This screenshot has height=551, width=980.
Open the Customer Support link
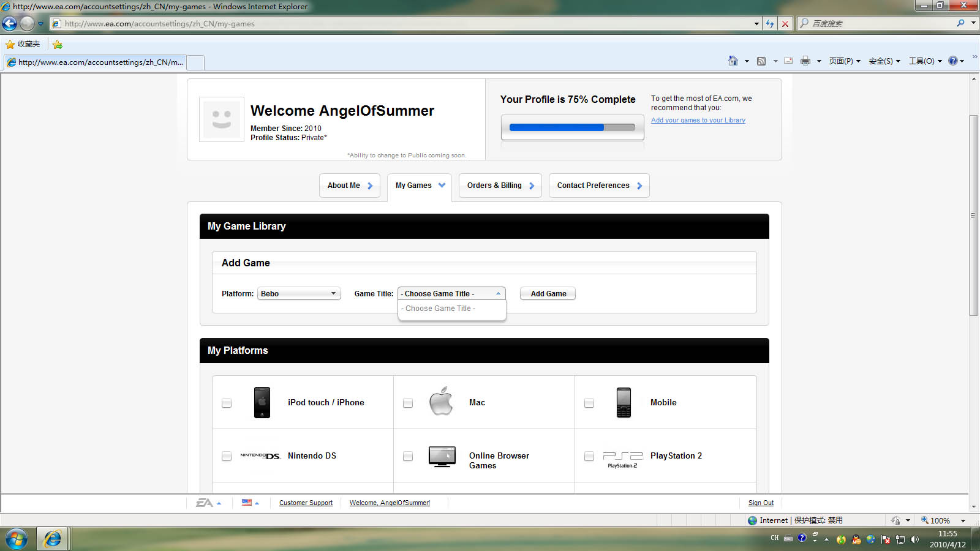pyautogui.click(x=306, y=503)
